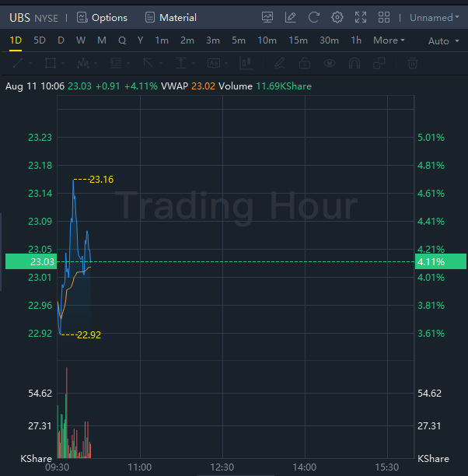This screenshot has height=476, width=468.
Task: Click the 22.92 low price marker
Action: click(89, 335)
